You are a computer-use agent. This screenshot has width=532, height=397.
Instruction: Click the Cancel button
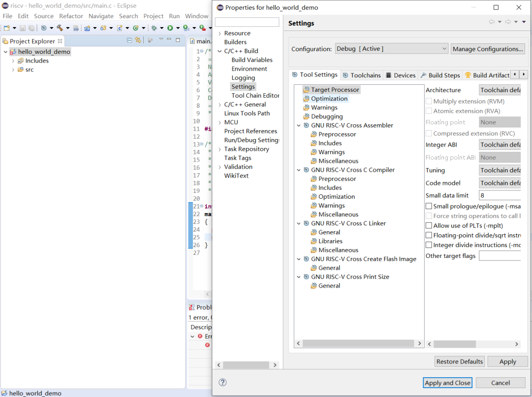(500, 383)
